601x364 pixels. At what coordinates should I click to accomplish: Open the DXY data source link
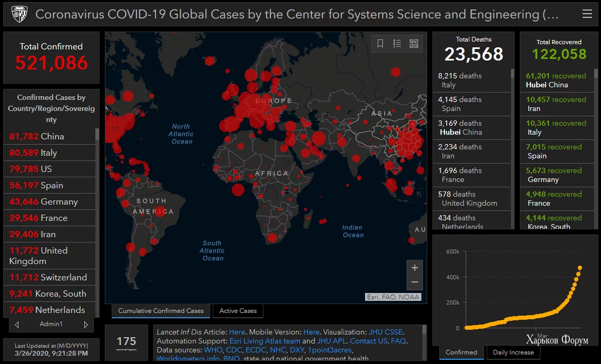click(x=297, y=350)
